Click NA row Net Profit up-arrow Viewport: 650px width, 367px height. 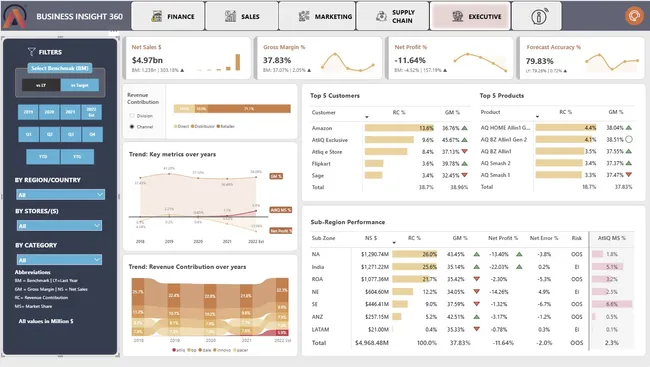tap(519, 254)
